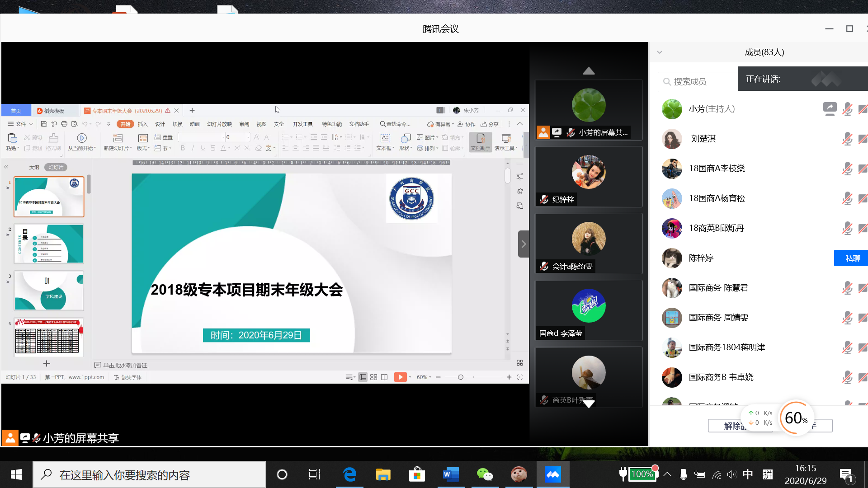
Task: Open the 插入 ribbon tab
Action: 142,124
